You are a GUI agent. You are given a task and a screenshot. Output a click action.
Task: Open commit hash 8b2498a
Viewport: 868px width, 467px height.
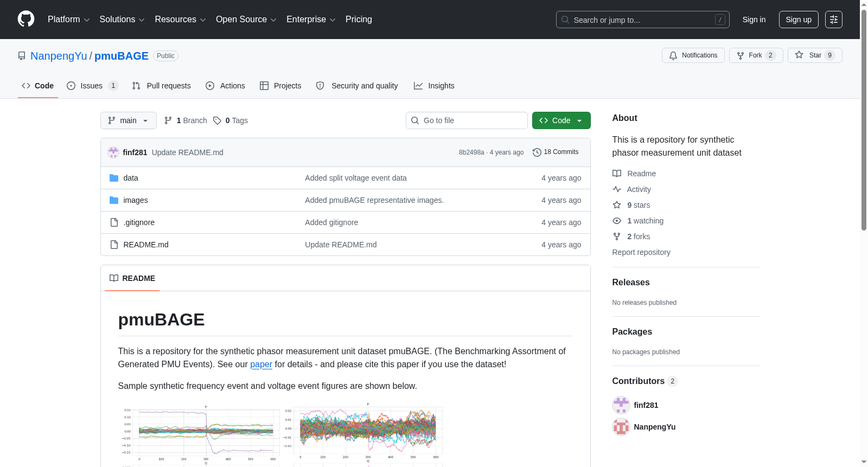(471, 152)
